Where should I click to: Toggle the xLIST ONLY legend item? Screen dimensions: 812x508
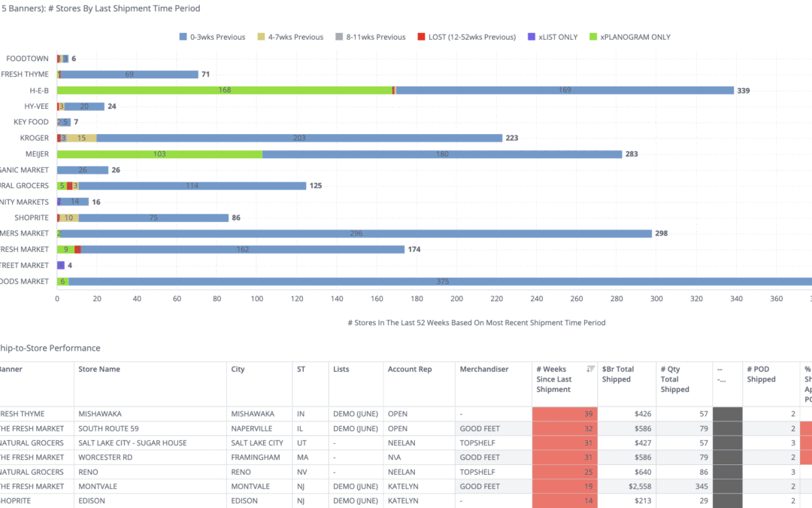552,37
